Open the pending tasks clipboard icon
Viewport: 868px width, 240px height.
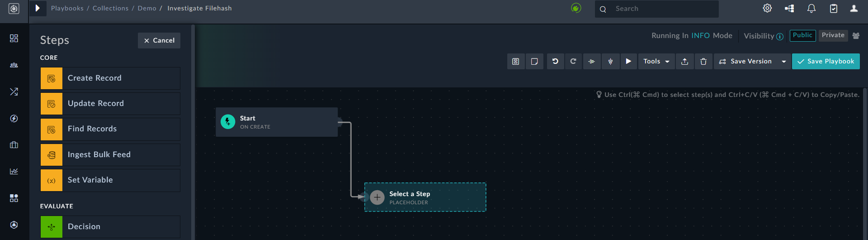[834, 8]
